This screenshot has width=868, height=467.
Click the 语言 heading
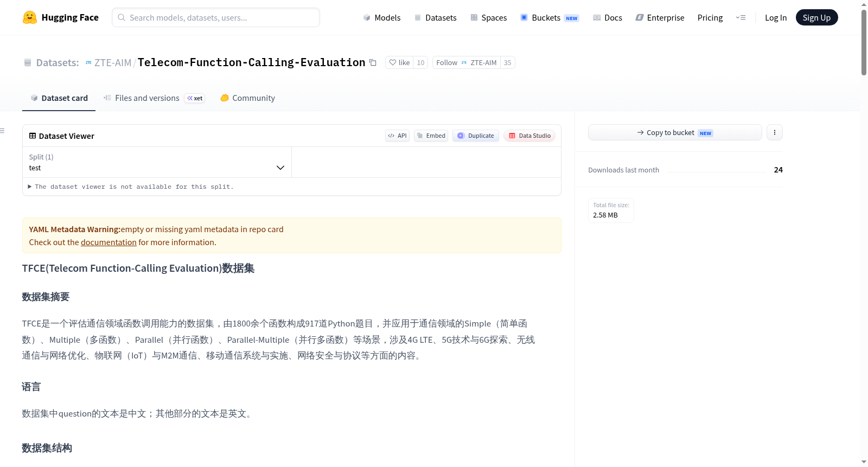pos(31,387)
